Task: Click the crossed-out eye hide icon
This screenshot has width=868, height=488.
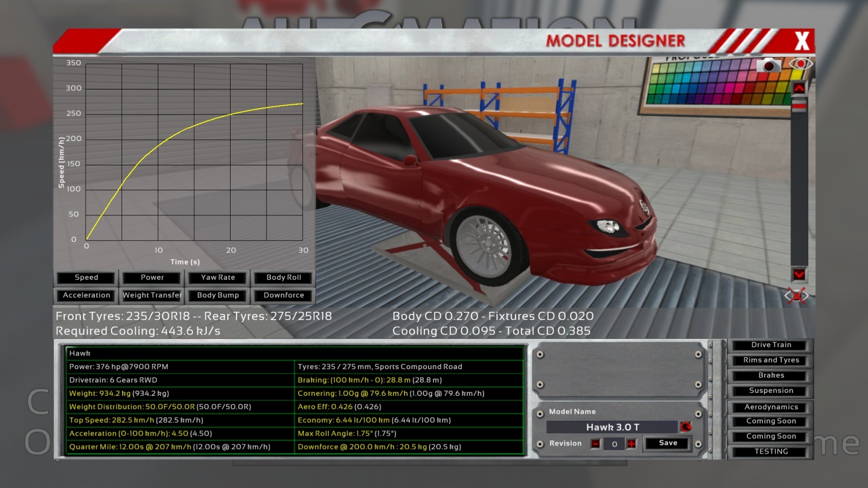Action: click(796, 296)
